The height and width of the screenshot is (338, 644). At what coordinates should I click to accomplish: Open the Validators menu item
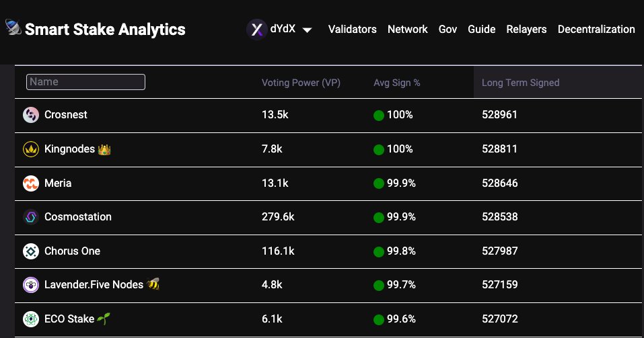pos(353,29)
